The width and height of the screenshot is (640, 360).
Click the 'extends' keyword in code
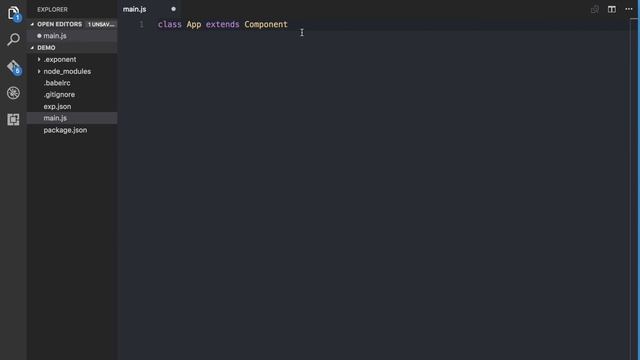coord(222,24)
